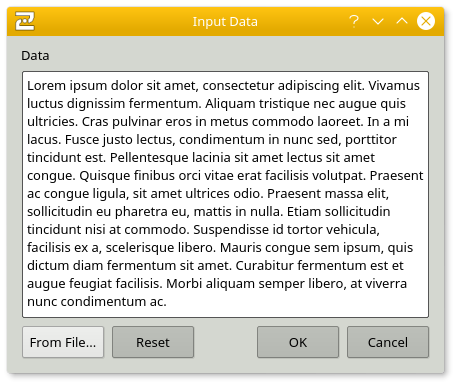Minimize the dialog with the down chevron

click(378, 22)
